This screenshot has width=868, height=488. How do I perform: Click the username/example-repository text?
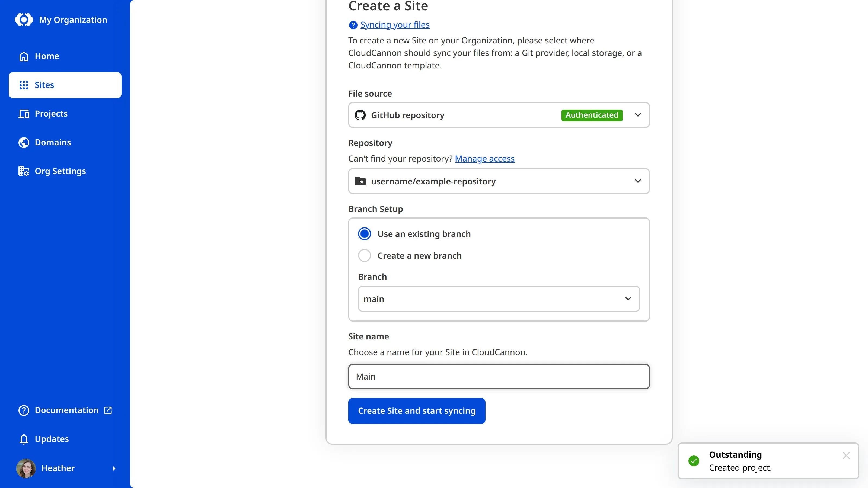(433, 182)
